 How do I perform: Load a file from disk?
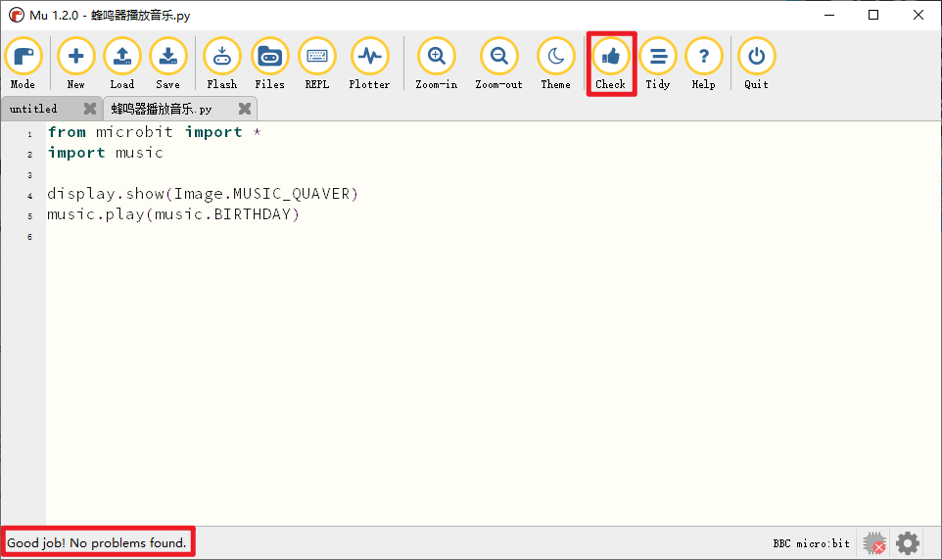122,63
